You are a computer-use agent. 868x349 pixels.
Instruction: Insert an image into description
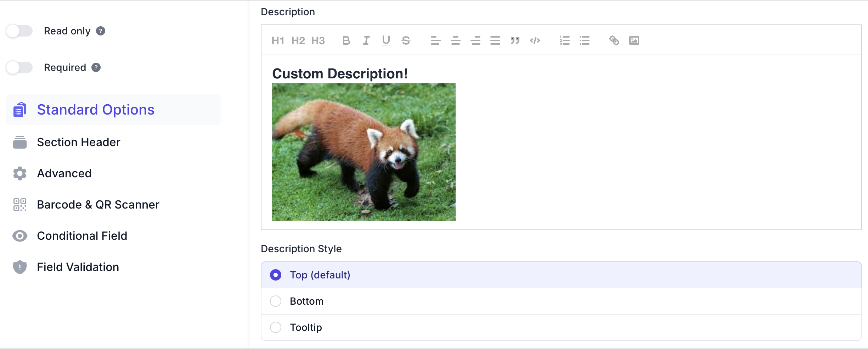click(634, 41)
